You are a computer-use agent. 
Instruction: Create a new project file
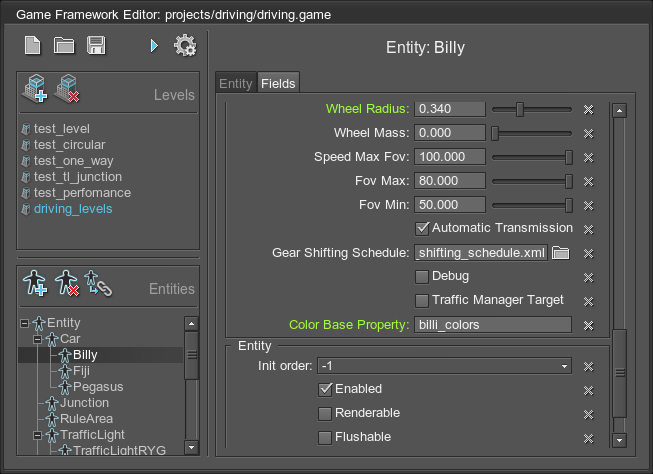32,45
